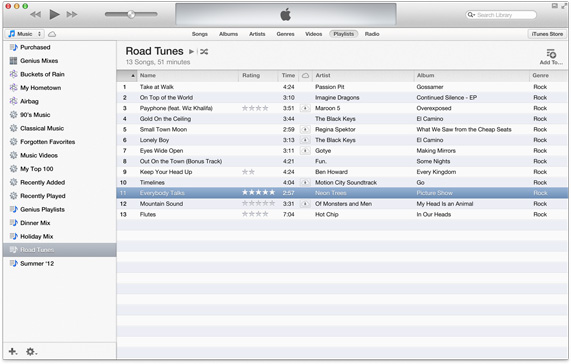571x364 pixels.
Task: Switch to mini player with top-right icon
Action: [555, 6]
